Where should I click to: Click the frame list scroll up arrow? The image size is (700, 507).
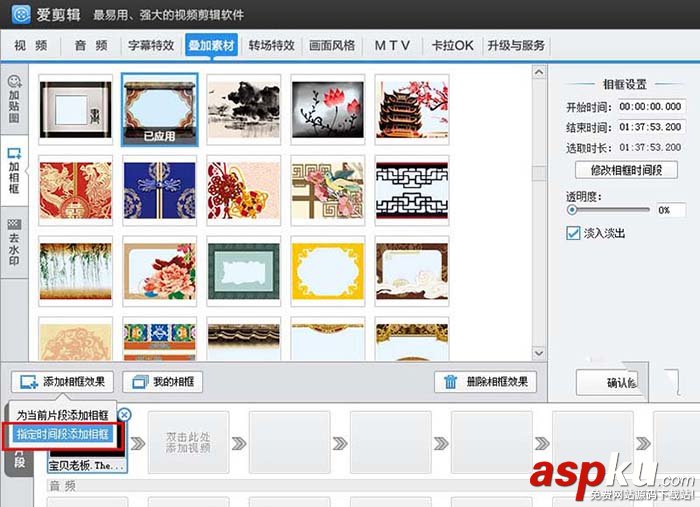(539, 72)
